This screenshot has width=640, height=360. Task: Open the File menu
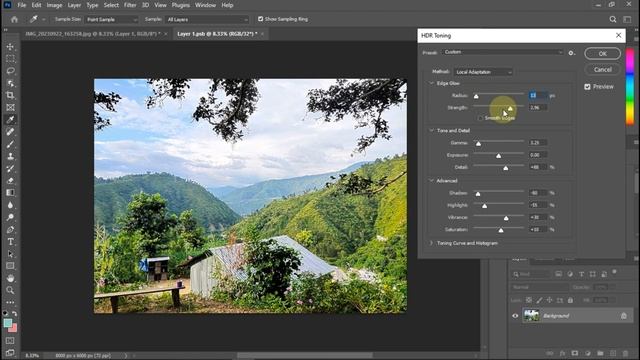22,5
